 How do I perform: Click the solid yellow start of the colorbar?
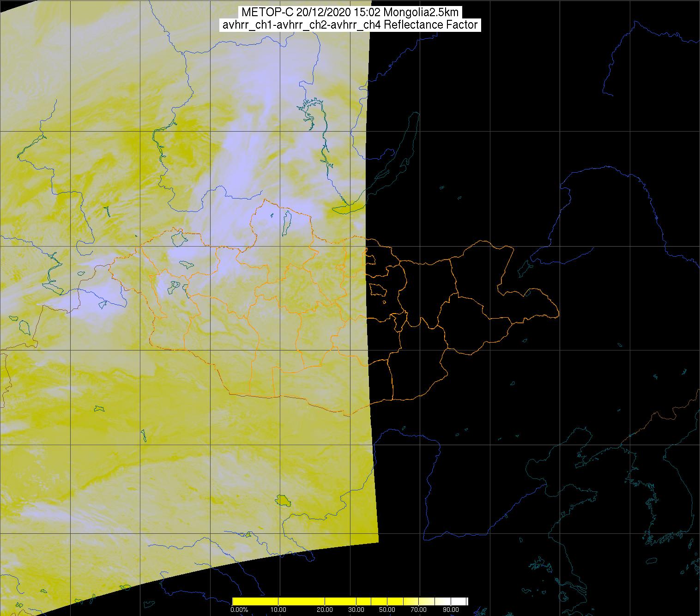tap(255, 601)
